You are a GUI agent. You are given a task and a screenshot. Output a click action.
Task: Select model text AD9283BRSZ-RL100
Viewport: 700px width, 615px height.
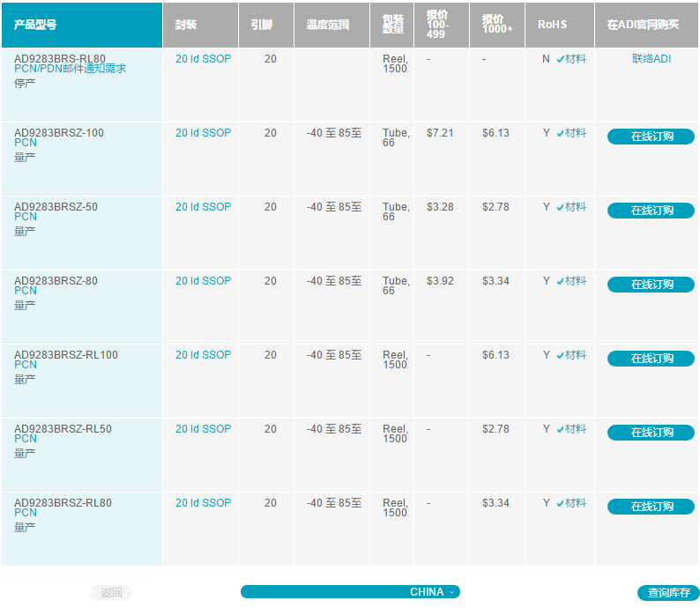pos(66,355)
